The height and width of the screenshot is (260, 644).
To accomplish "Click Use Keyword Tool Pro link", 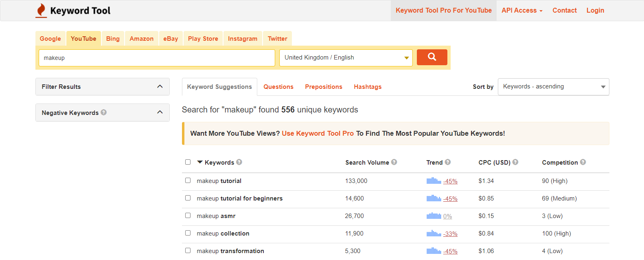I will 318,133.
